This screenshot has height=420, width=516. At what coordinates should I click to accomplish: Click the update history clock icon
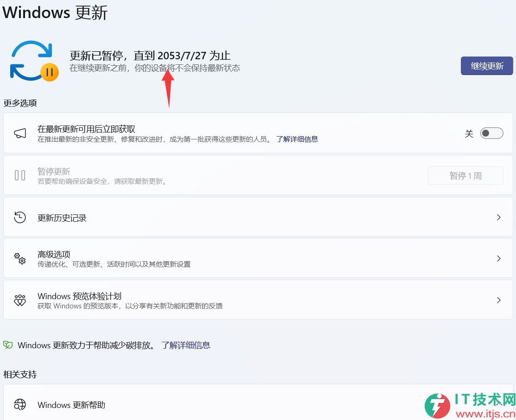click(x=20, y=218)
